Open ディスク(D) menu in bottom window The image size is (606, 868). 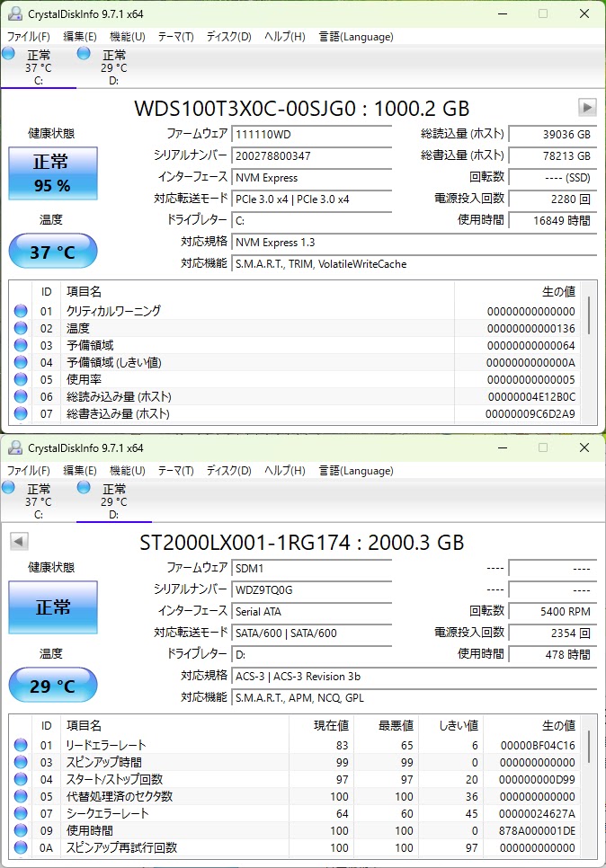tap(228, 471)
